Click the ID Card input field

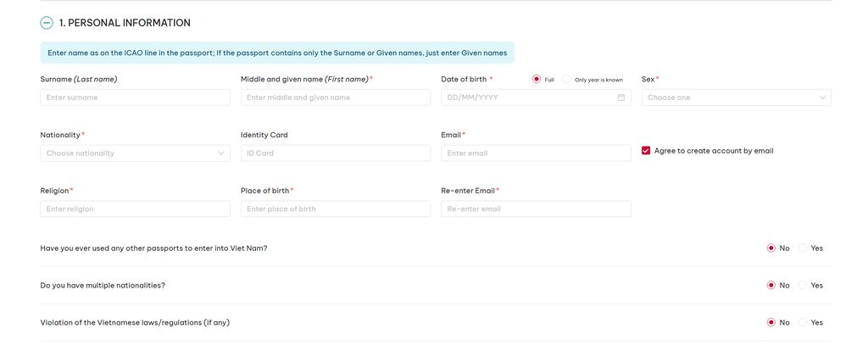pos(336,153)
